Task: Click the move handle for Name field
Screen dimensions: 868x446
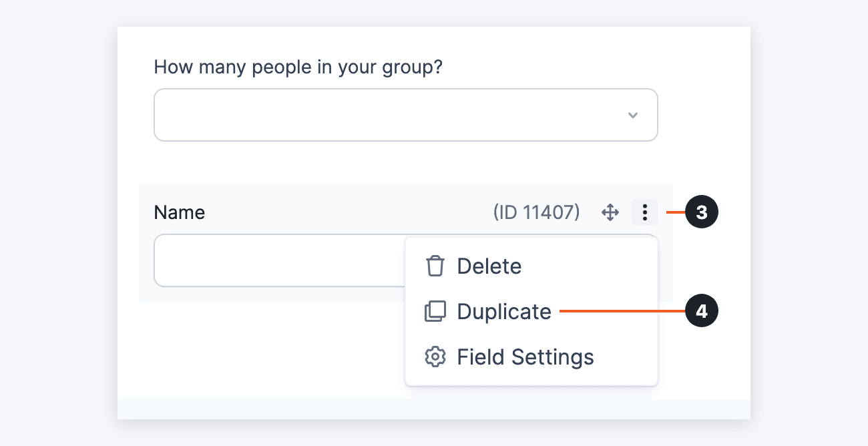Action: pos(610,213)
